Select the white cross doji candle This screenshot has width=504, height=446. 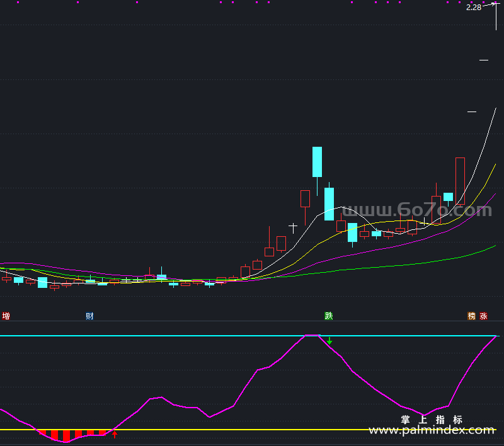293,228
